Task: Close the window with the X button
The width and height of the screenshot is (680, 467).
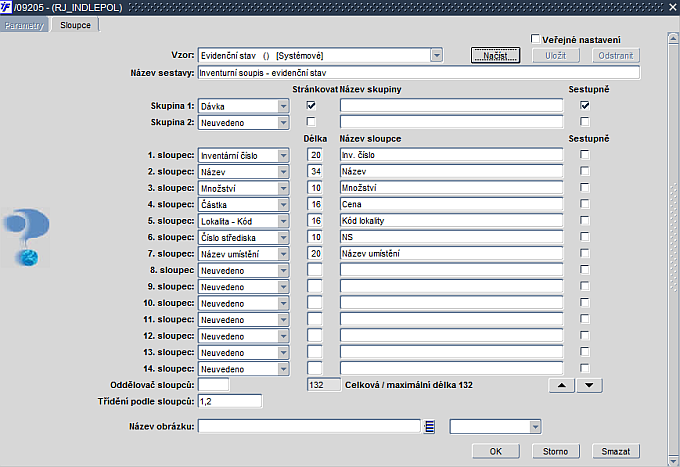Action: [x=673, y=7]
